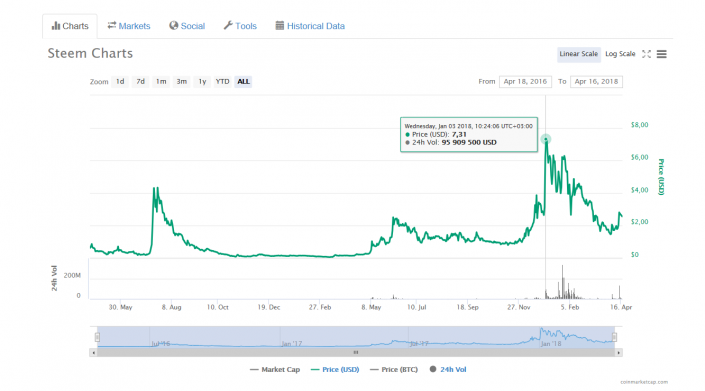This screenshot has width=705, height=391.
Task: Zoom chart to 1y range
Action: click(202, 81)
